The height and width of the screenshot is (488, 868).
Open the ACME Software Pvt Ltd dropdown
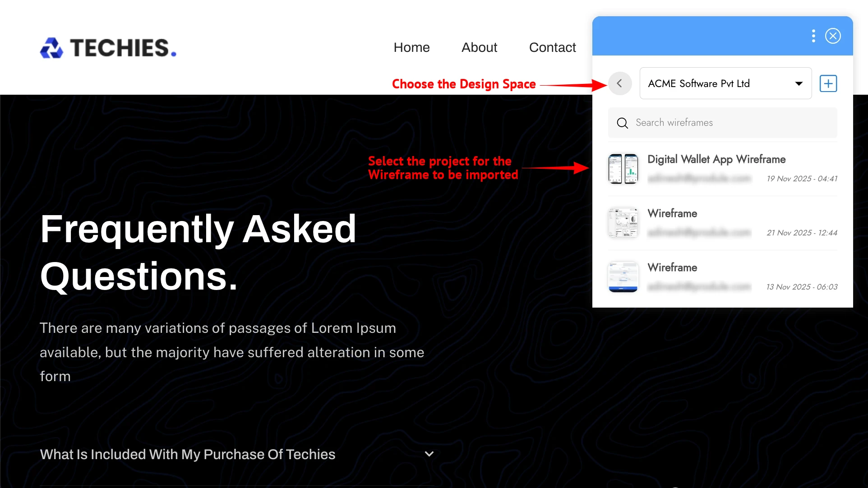(x=725, y=83)
